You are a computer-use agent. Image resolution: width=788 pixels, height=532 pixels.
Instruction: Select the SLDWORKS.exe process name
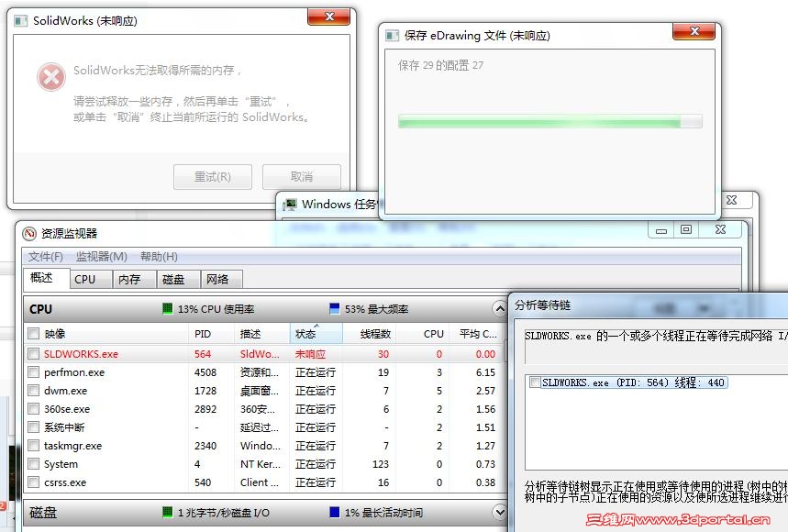click(x=81, y=354)
